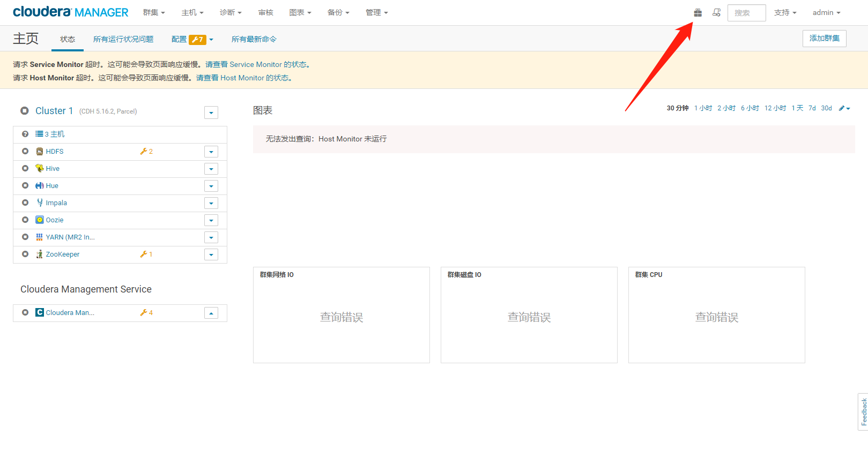868x472 pixels.
Task: Click the Hue service icon
Action: coord(40,185)
